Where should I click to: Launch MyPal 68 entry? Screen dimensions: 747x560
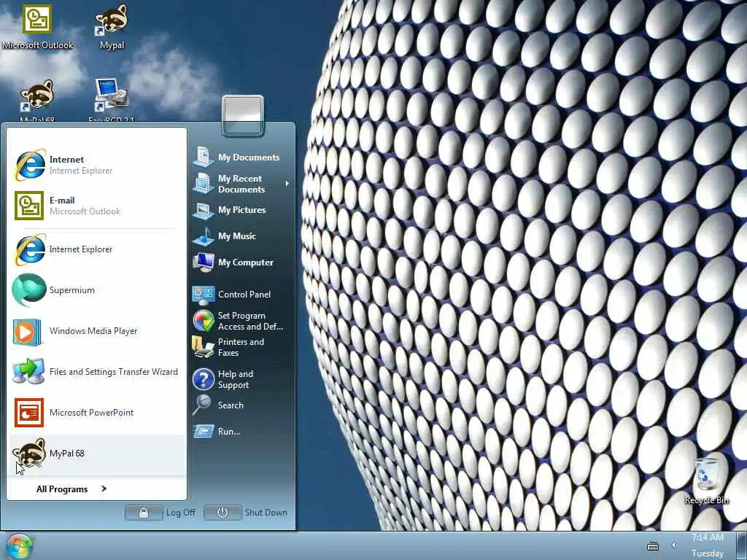[96, 454]
